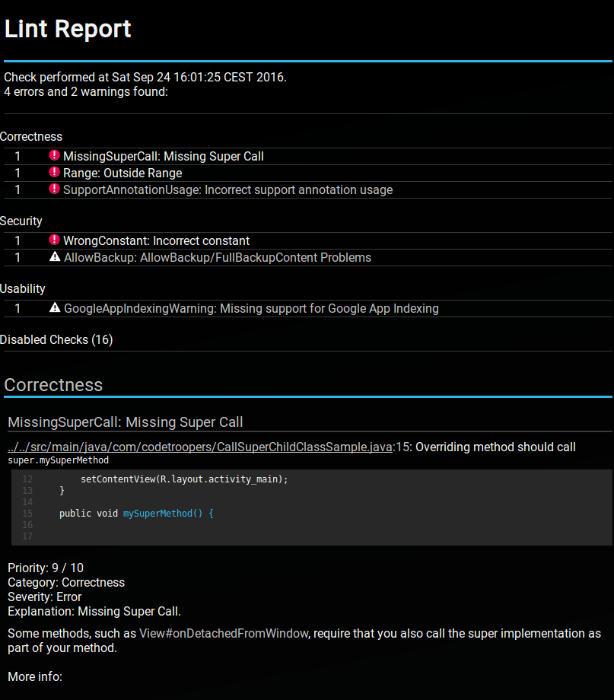Viewport: 614px width, 700px height.
Task: Click the Range error icon
Action: click(x=54, y=172)
